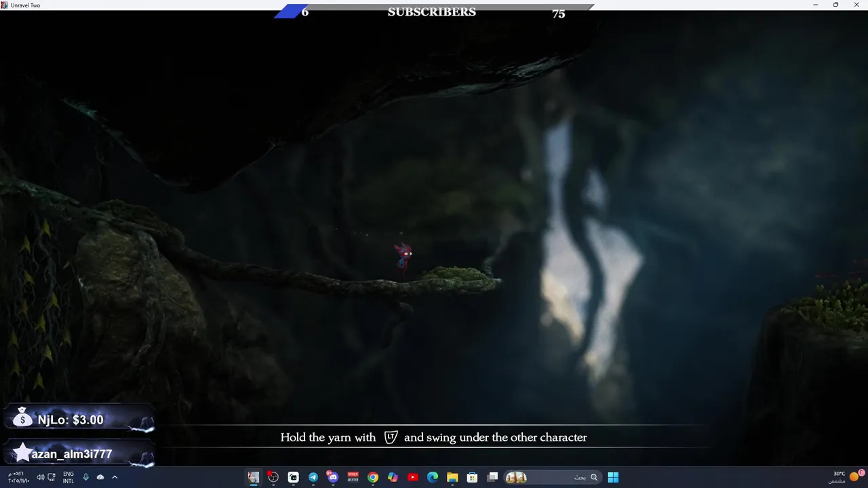Open the OneDrive cloud tray icon
Image resolution: width=868 pixels, height=488 pixels.
click(100, 477)
